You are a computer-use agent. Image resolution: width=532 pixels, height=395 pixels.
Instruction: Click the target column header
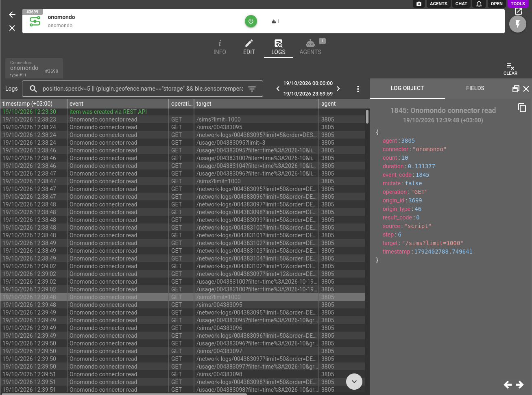pyautogui.click(x=257, y=104)
